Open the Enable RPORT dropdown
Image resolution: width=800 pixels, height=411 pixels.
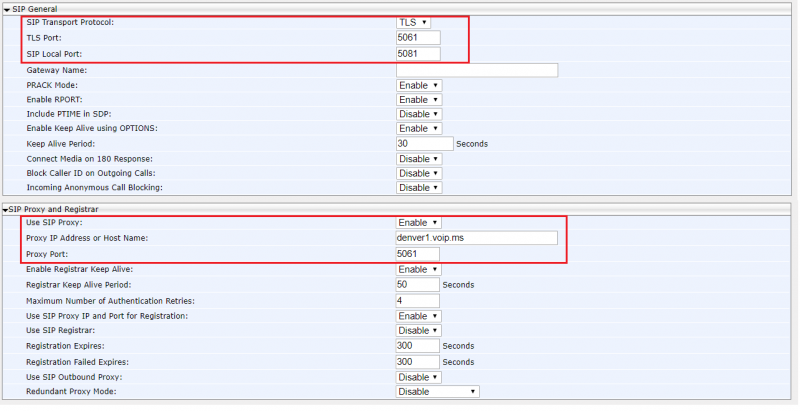[x=419, y=100]
